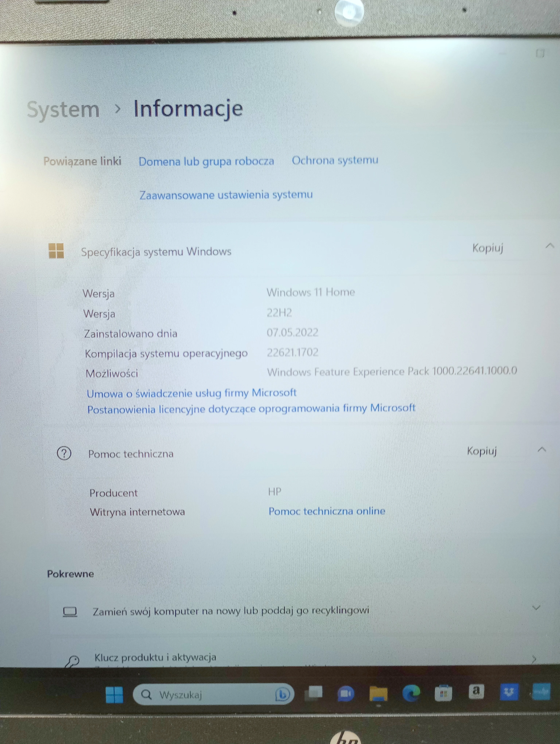560x744 pixels.
Task: Select the build number 22621.1702
Action: [292, 352]
